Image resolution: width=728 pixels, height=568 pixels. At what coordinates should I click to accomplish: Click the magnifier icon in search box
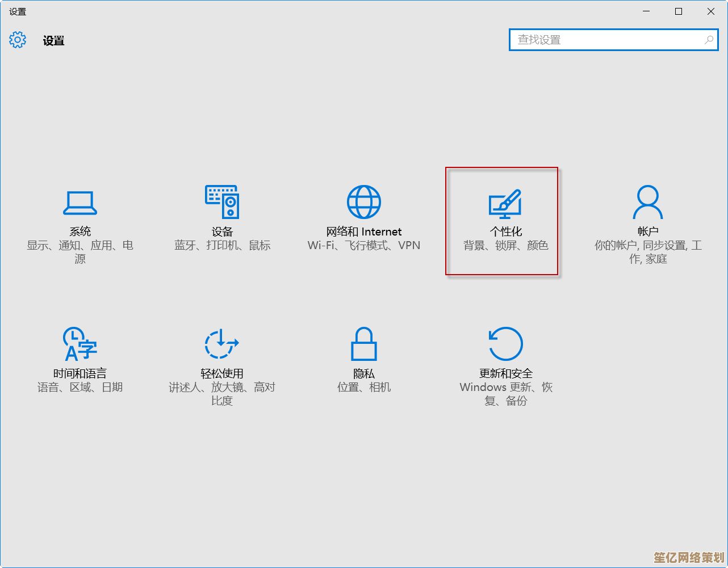pyautogui.click(x=709, y=40)
